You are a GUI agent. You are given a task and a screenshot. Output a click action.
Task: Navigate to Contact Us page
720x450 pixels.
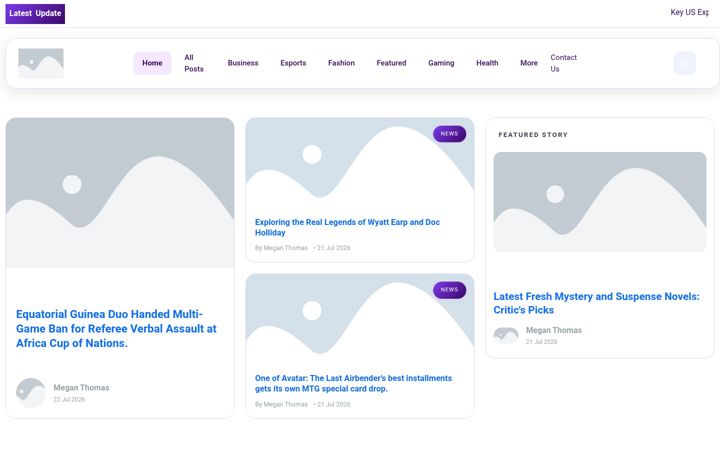[563, 63]
